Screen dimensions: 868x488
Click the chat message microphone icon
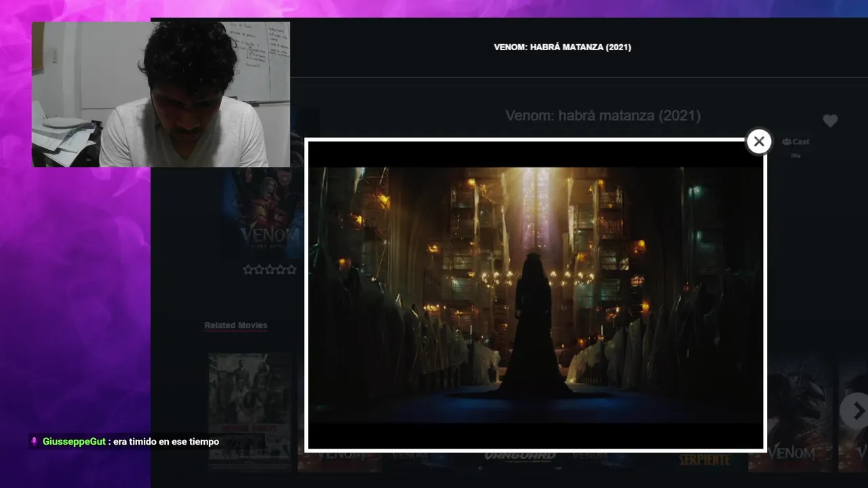[x=34, y=442]
